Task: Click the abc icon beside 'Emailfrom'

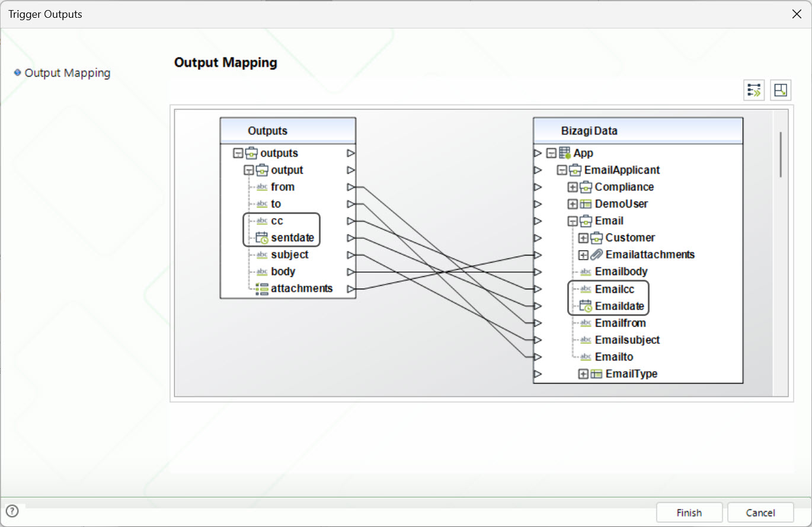Action: (586, 323)
